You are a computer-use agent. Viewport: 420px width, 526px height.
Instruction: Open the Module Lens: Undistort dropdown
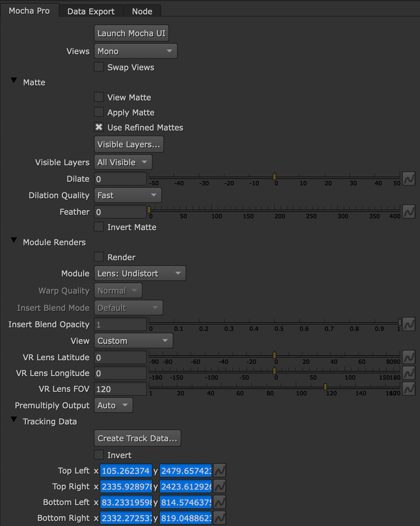click(x=140, y=273)
